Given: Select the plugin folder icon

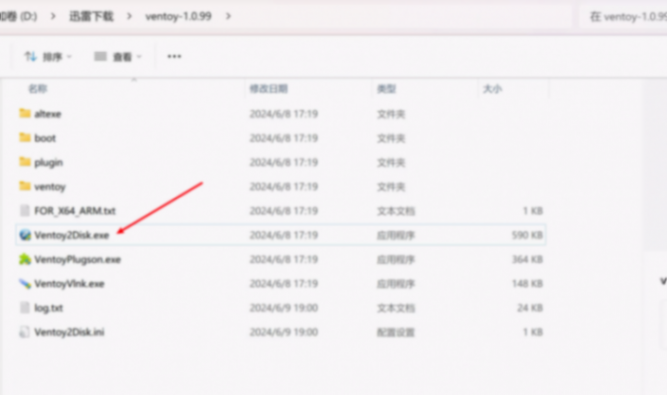Looking at the screenshot, I should pyautogui.click(x=25, y=162).
